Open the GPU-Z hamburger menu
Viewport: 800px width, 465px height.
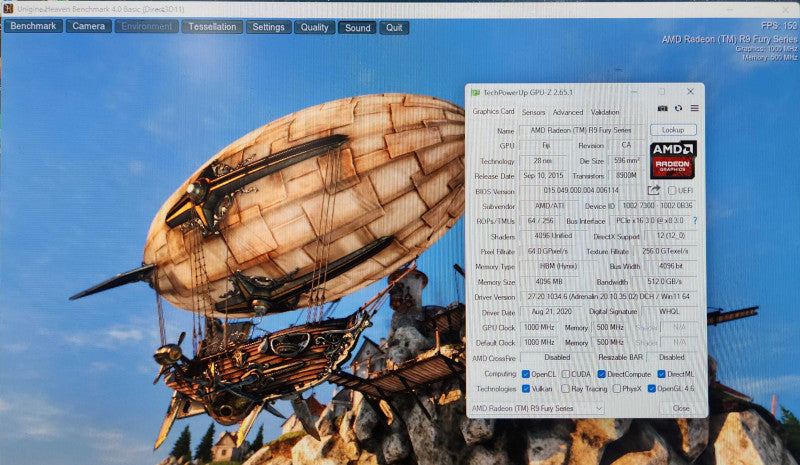tap(694, 108)
